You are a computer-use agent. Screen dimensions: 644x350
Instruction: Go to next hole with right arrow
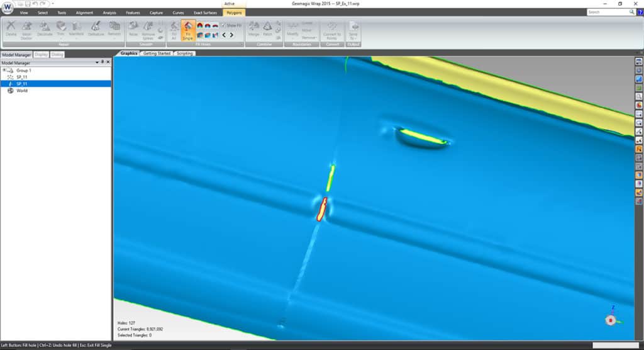pos(231,35)
